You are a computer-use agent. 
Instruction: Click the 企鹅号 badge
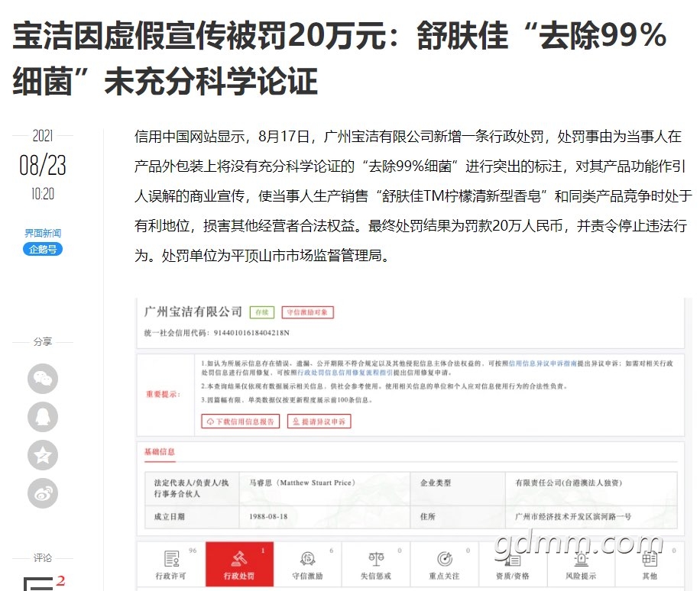point(43,249)
